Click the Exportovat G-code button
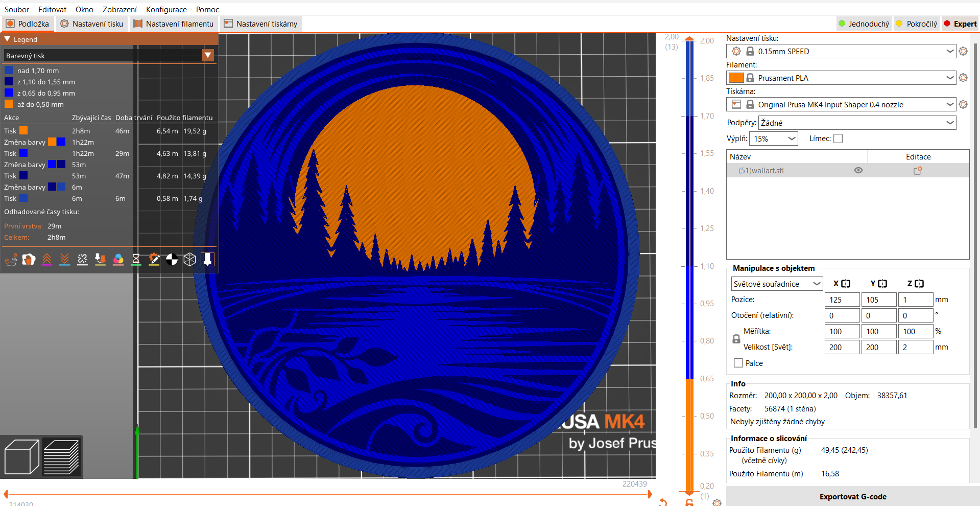 click(853, 496)
